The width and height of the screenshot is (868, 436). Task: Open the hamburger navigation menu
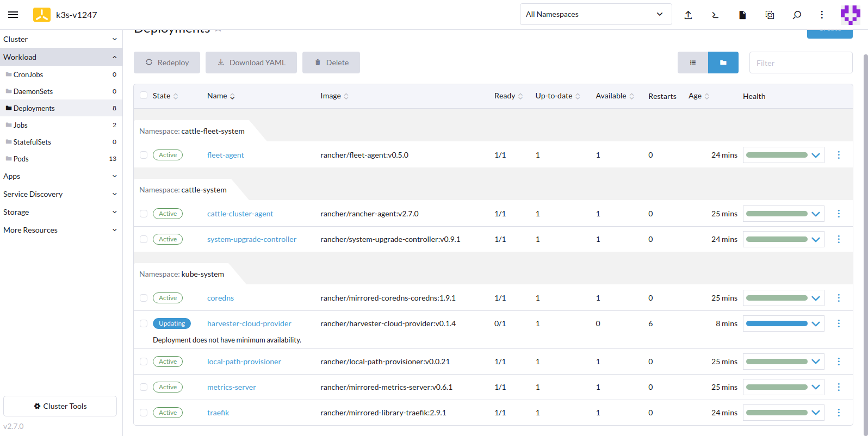[x=13, y=15]
